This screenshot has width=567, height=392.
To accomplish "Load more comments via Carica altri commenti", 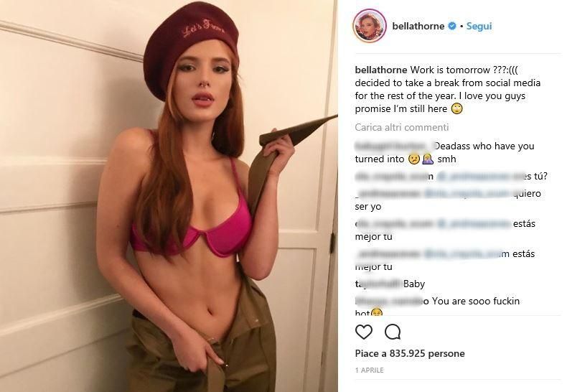I will [x=401, y=127].
